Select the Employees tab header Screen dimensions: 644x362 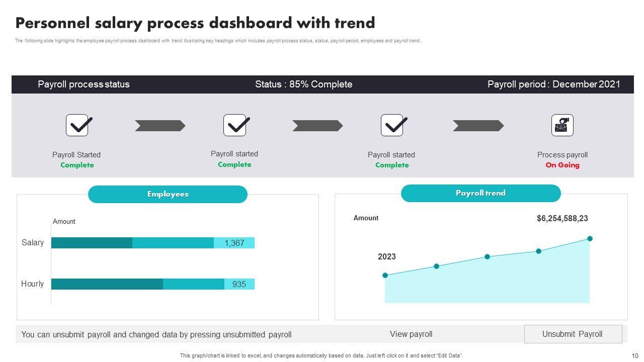click(x=168, y=194)
